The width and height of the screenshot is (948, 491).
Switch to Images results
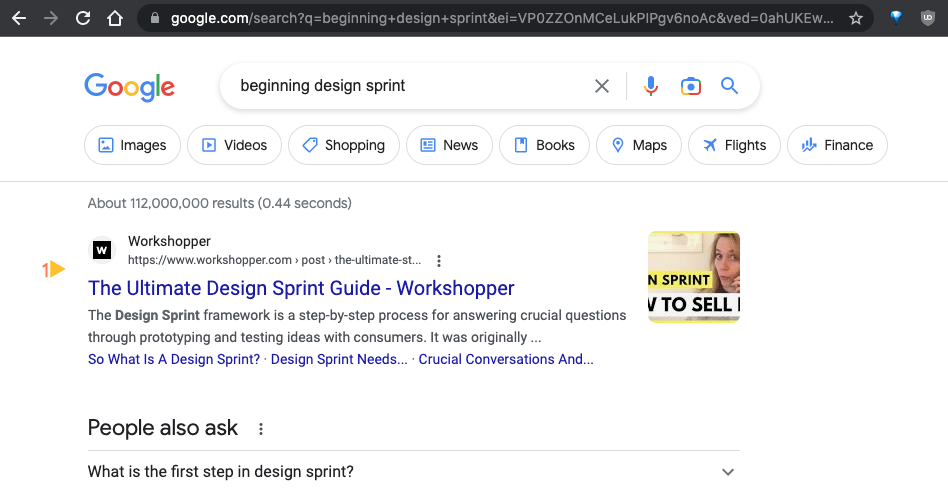pos(132,145)
